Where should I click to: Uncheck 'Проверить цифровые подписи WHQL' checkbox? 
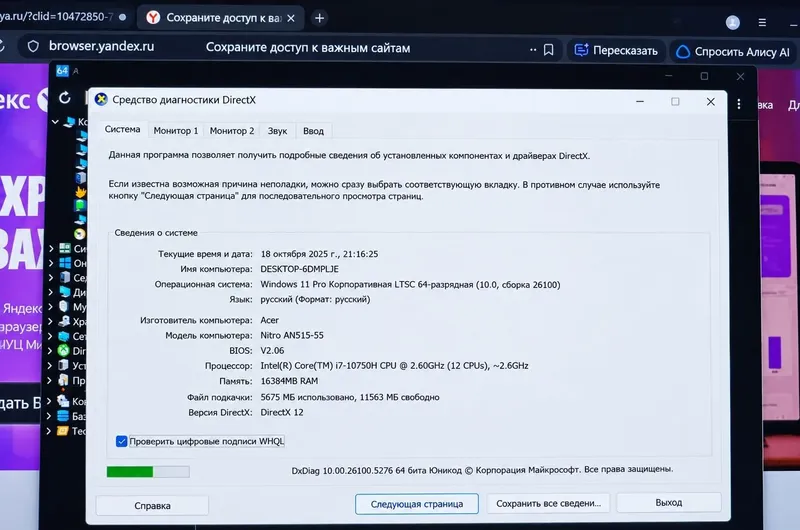pos(121,441)
